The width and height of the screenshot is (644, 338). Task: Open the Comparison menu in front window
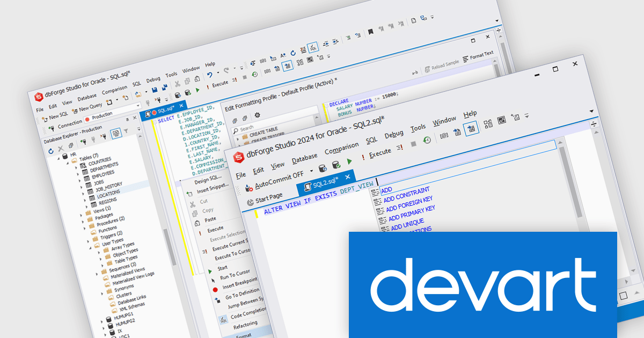341,149
